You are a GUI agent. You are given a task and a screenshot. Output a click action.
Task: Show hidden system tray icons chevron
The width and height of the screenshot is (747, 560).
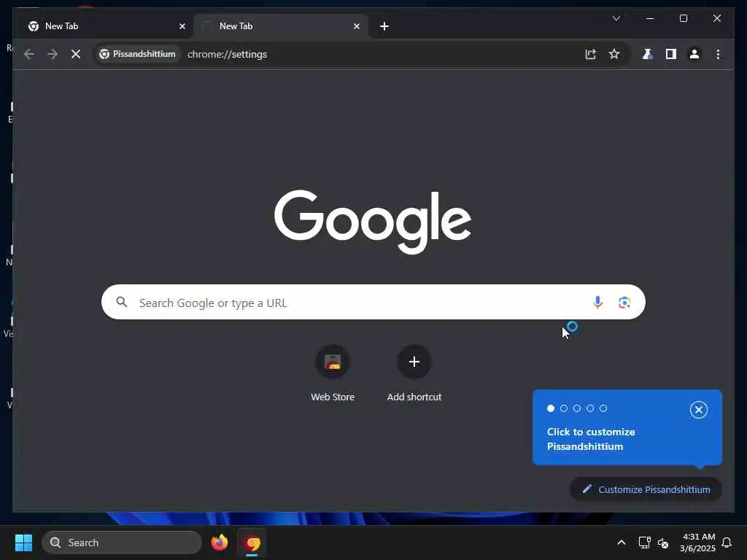[x=622, y=542]
